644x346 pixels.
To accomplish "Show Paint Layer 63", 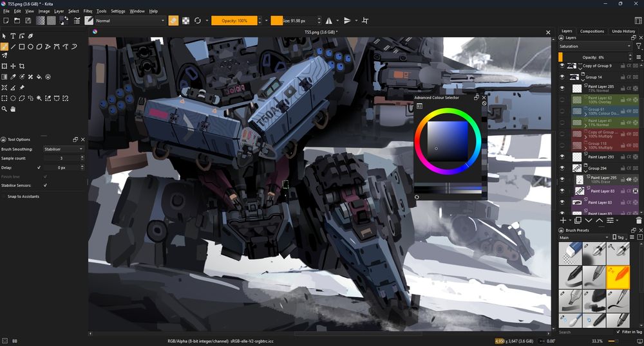I will 562,100.
